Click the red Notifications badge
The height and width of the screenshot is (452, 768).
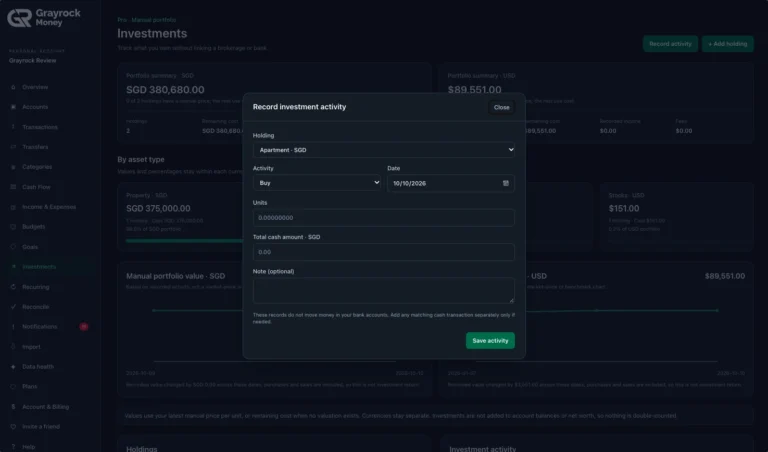point(84,327)
